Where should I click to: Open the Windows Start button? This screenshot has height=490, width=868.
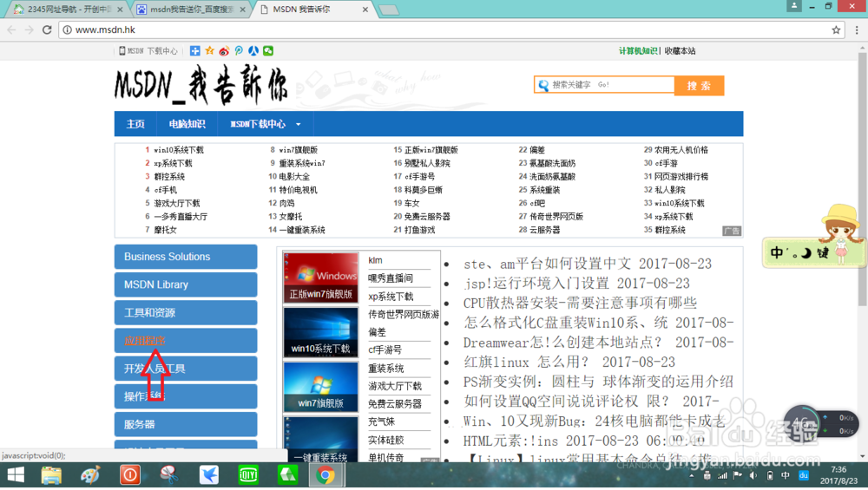[16, 475]
